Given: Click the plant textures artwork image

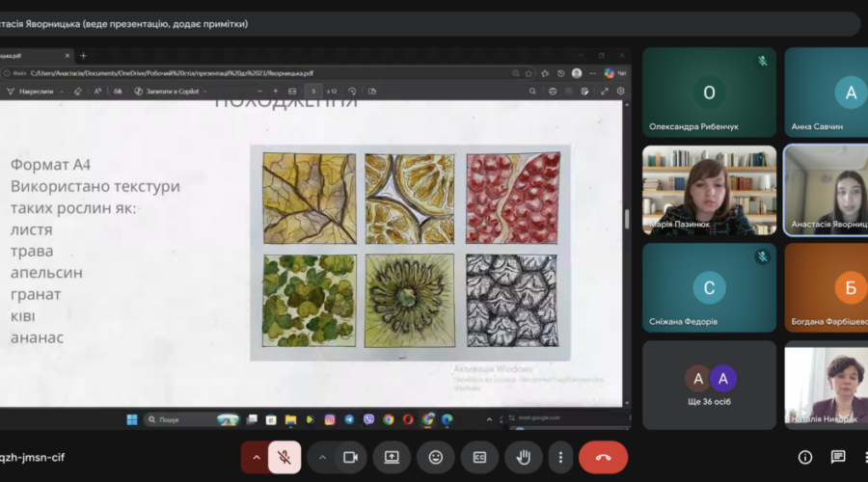Looking at the screenshot, I should (x=410, y=253).
